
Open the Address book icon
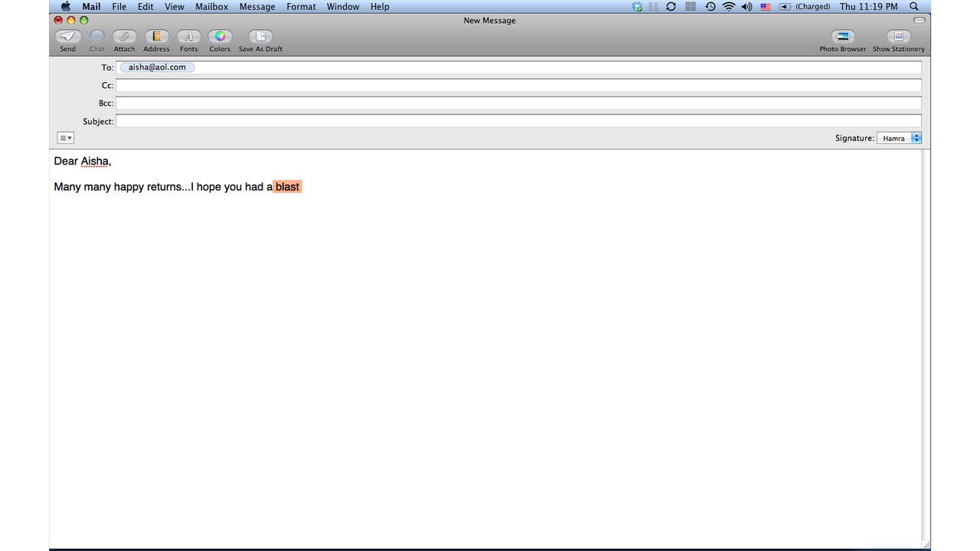click(156, 37)
